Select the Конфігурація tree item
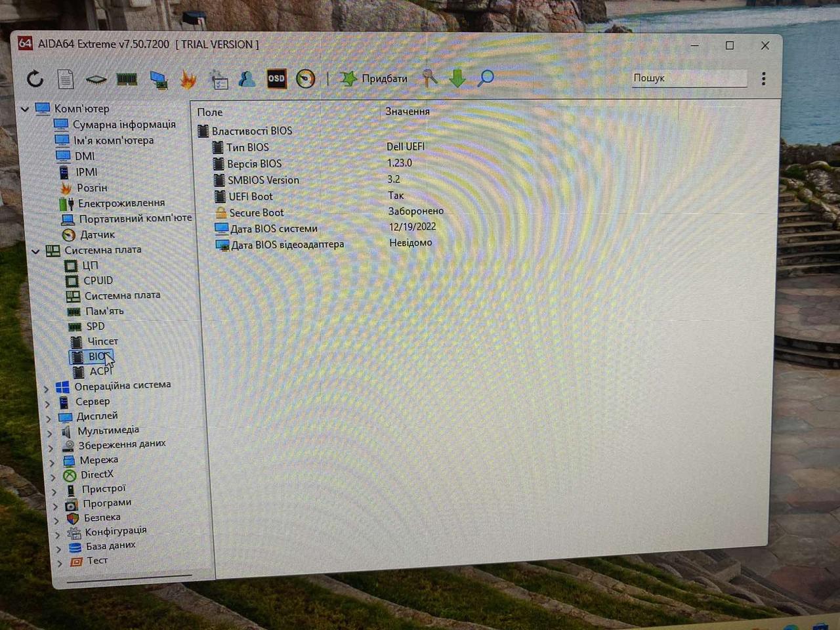Screen dimensions: 840x630 [115, 532]
